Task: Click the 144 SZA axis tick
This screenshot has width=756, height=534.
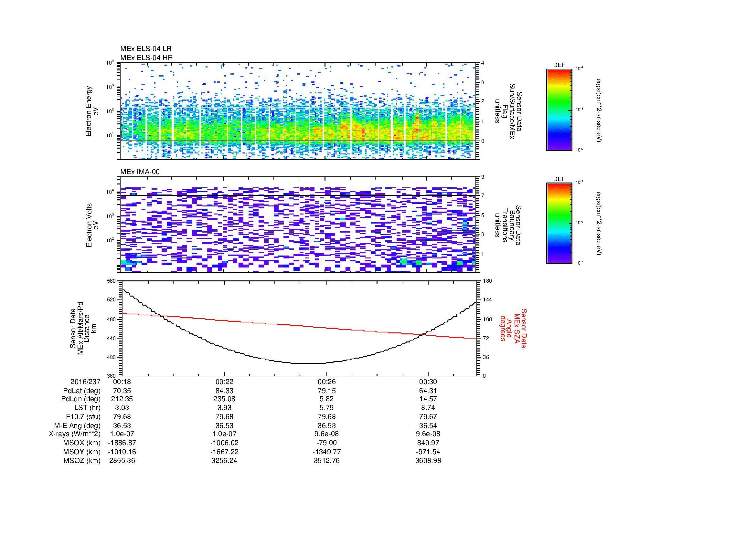Action: click(x=487, y=300)
